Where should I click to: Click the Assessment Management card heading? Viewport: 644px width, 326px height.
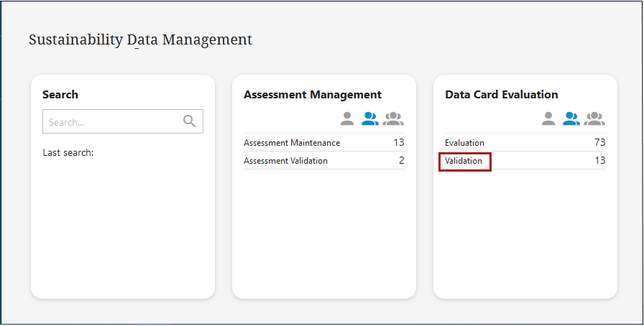(313, 95)
